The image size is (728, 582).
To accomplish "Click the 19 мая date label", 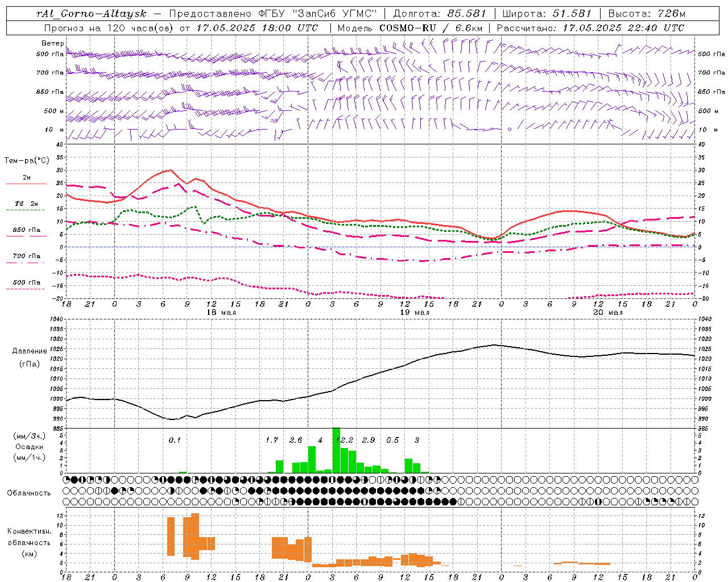I will [415, 313].
